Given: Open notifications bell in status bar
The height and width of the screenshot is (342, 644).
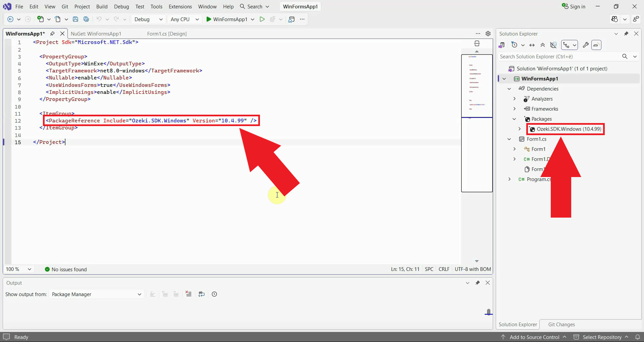Looking at the screenshot, I should (638, 337).
